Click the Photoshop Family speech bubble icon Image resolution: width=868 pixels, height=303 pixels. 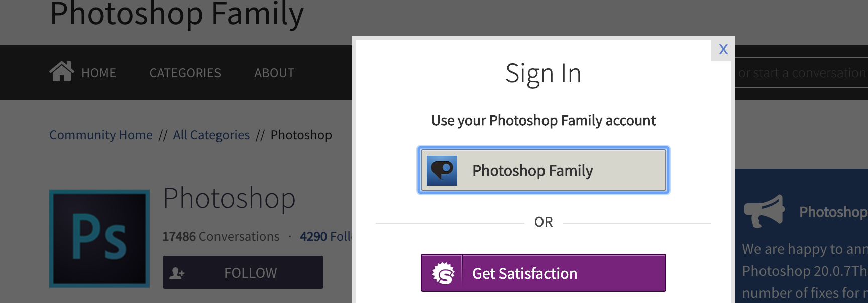pyautogui.click(x=442, y=171)
